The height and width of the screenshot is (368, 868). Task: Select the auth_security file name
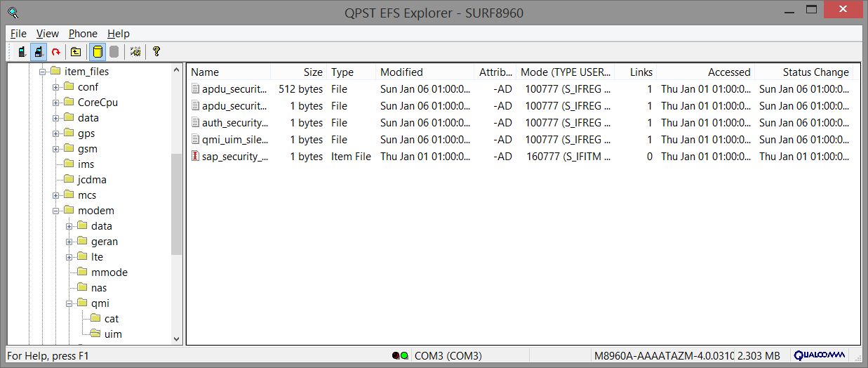point(235,122)
